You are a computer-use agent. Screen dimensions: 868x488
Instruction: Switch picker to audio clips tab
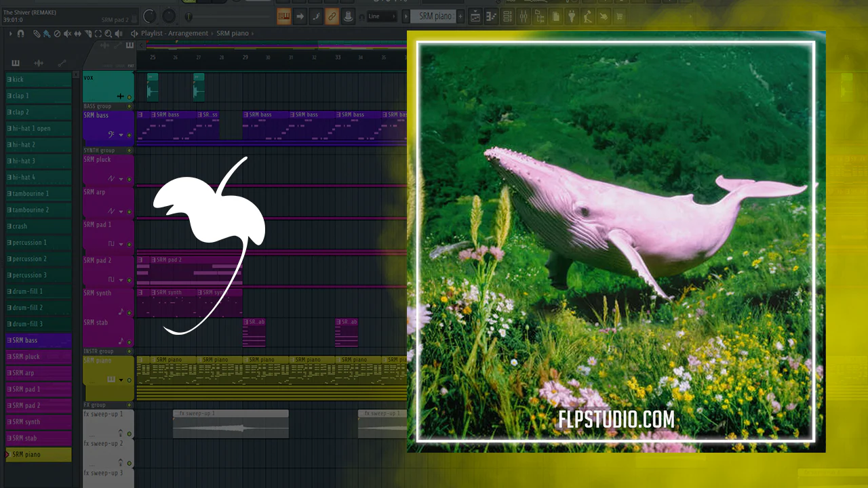click(x=39, y=63)
